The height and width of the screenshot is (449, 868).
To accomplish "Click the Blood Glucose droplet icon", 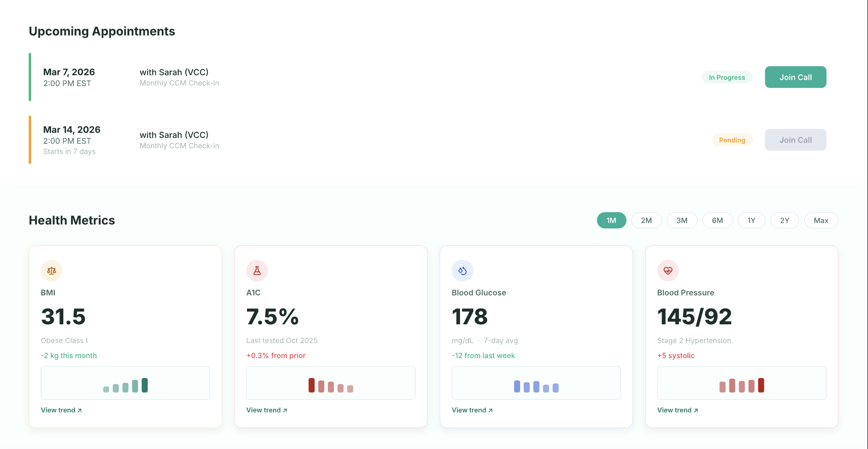I will pyautogui.click(x=462, y=270).
